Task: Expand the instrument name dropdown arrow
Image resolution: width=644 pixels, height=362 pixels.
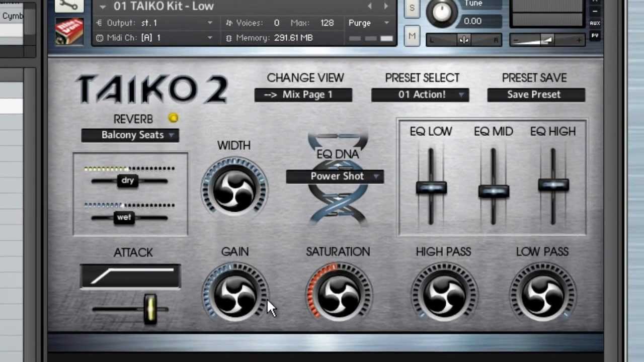Action: (103, 7)
